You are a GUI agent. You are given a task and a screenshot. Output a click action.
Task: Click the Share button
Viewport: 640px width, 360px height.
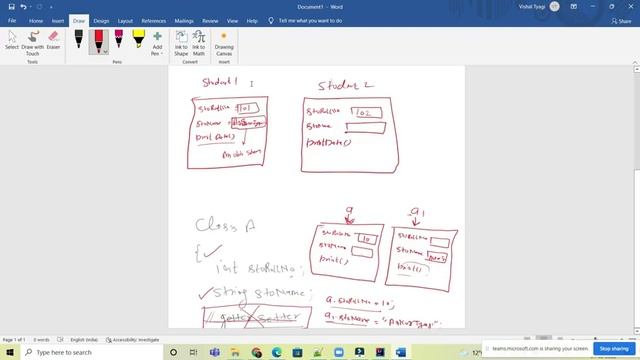pyautogui.click(x=621, y=21)
